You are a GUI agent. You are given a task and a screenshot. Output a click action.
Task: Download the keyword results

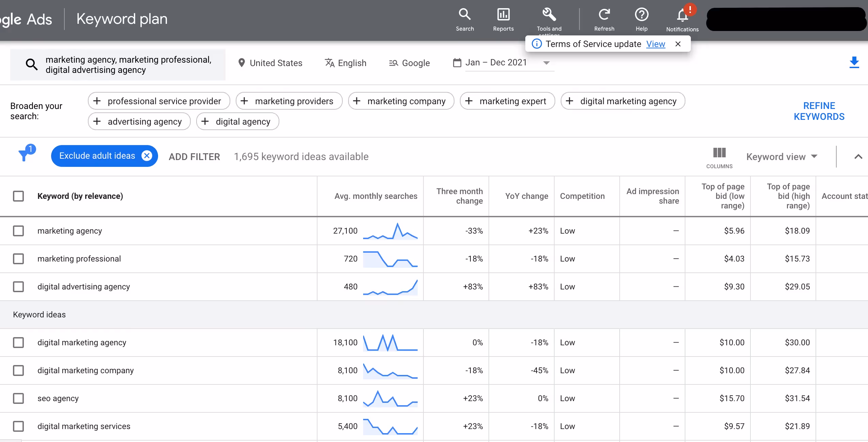pyautogui.click(x=854, y=63)
